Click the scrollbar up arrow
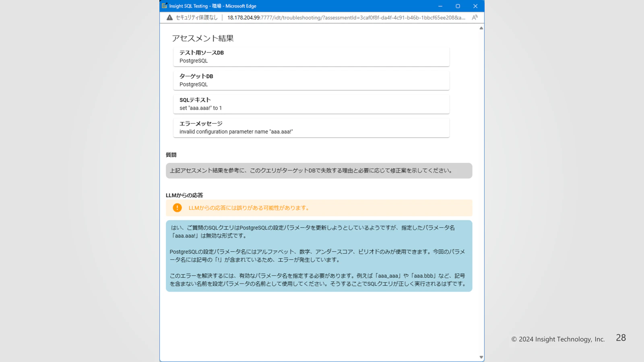The height and width of the screenshot is (362, 644). pyautogui.click(x=481, y=28)
